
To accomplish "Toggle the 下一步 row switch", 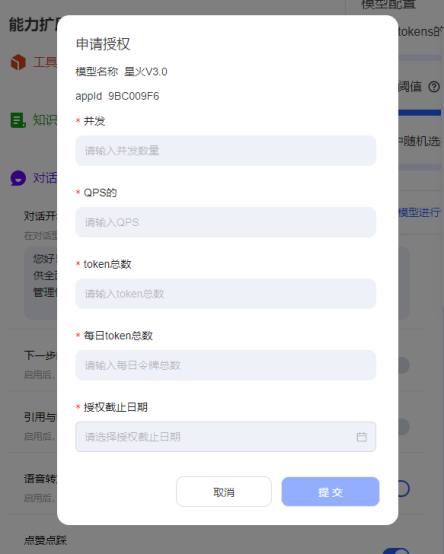I will click(404, 365).
